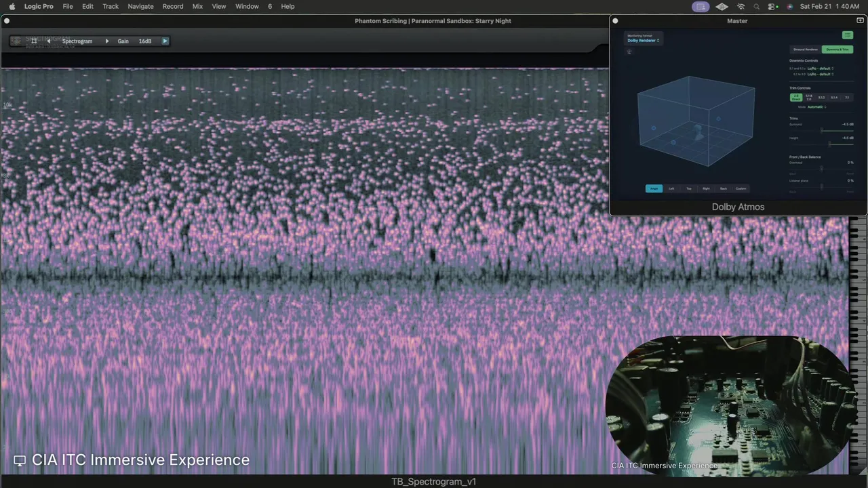Click the diamond-shaped menu bar icon

pyautogui.click(x=722, y=6)
